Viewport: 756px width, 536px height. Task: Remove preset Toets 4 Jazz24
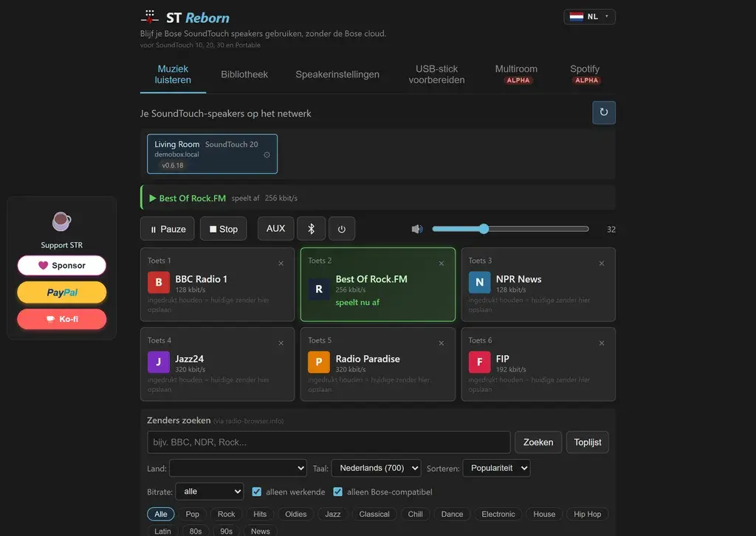pyautogui.click(x=281, y=343)
